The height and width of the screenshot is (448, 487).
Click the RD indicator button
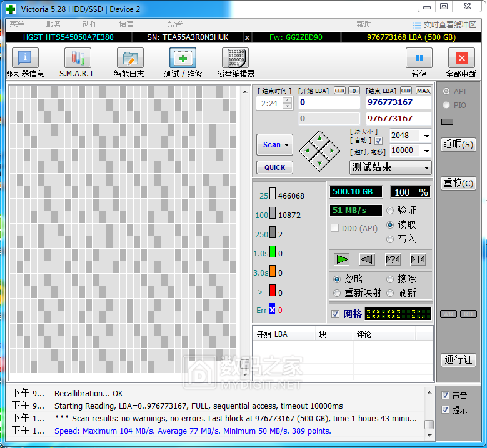468,314
